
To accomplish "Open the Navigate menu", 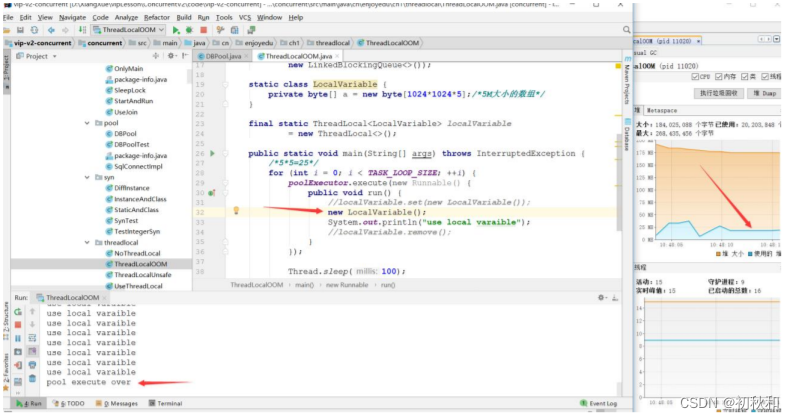I will 72,17.
